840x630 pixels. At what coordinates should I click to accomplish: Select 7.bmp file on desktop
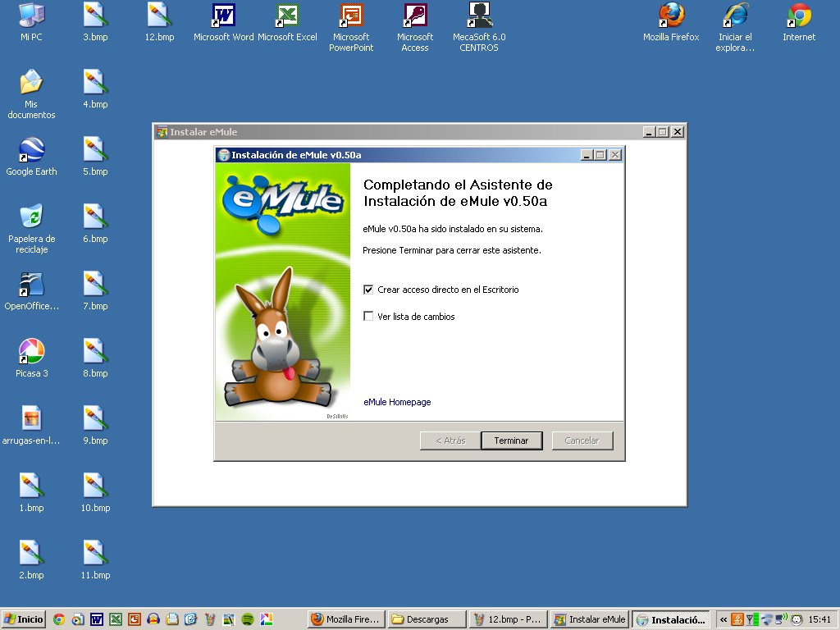point(95,291)
